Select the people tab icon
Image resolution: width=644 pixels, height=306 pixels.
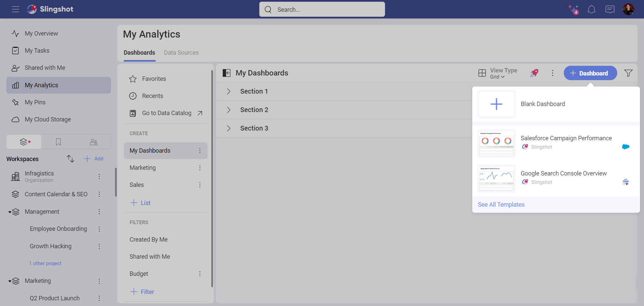point(94,142)
